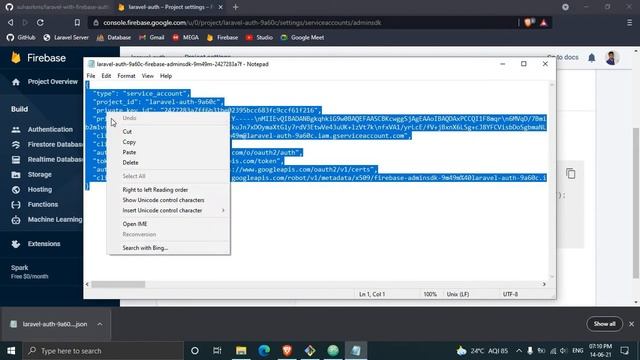Open Notepad Edit menu
This screenshot has width=640, height=360.
click(x=106, y=76)
